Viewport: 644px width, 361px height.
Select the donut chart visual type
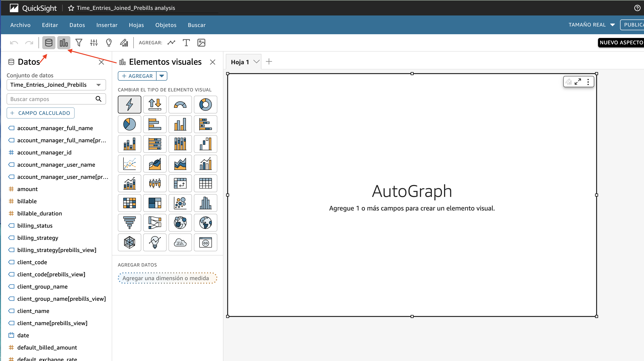click(x=206, y=104)
